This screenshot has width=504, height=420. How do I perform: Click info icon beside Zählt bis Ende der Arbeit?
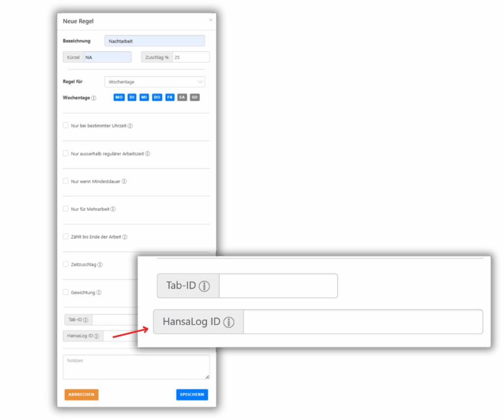click(x=125, y=237)
